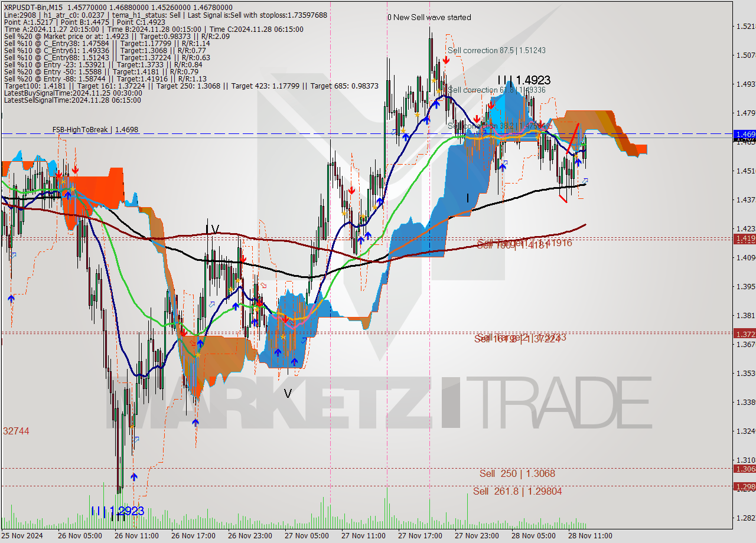
Task: Click the '26 Nov 11:00' time axis label
Action: click(138, 536)
